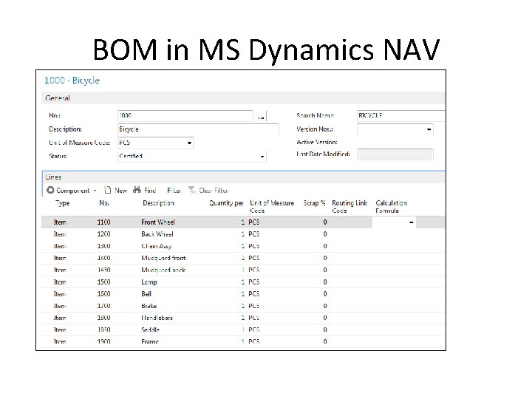
Task: Click item number 1500
Action: (x=104, y=282)
